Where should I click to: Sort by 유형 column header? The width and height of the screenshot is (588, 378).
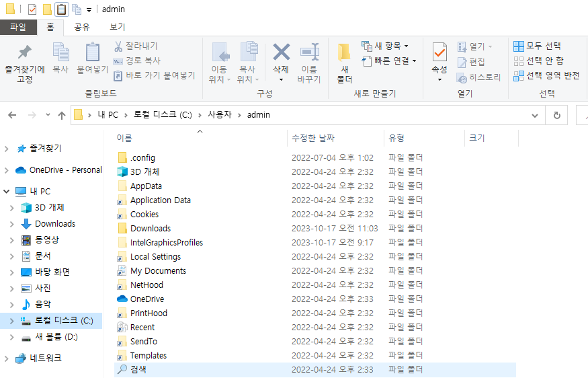pyautogui.click(x=396, y=138)
